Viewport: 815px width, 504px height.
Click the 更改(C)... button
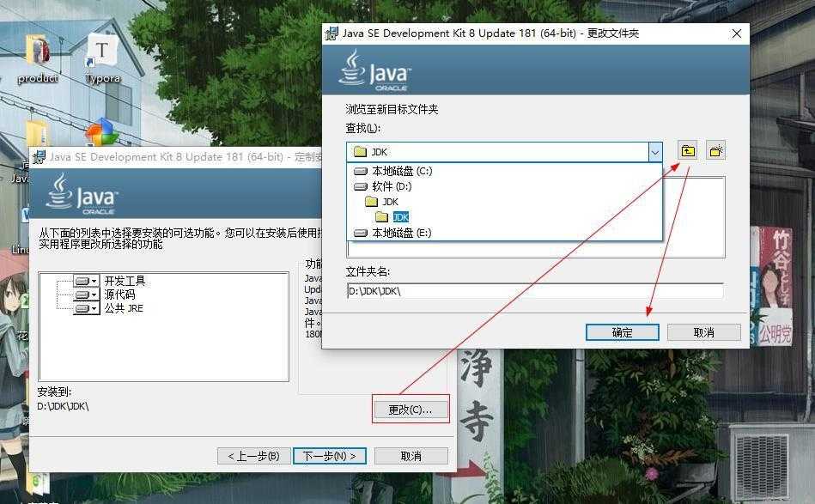pyautogui.click(x=411, y=410)
